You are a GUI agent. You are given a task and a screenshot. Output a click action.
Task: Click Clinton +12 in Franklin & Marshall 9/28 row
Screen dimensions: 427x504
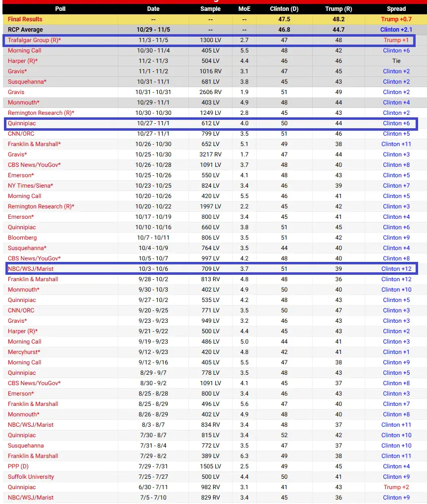pyautogui.click(x=396, y=279)
